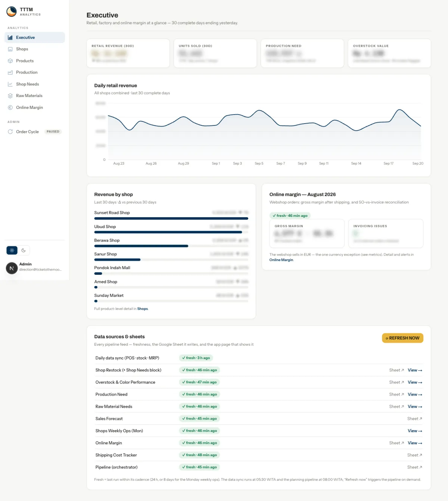Click the 'Ubud Shop' label
The height and width of the screenshot is (501, 448).
pyautogui.click(x=105, y=227)
